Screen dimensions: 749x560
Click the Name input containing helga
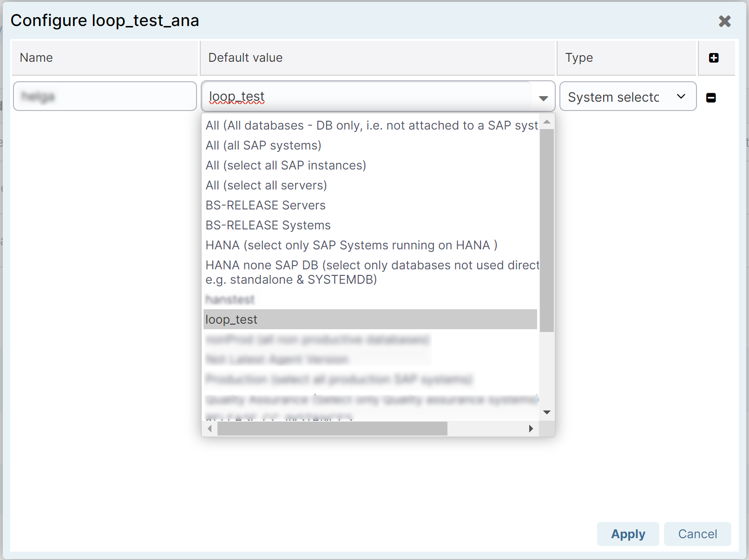(105, 96)
